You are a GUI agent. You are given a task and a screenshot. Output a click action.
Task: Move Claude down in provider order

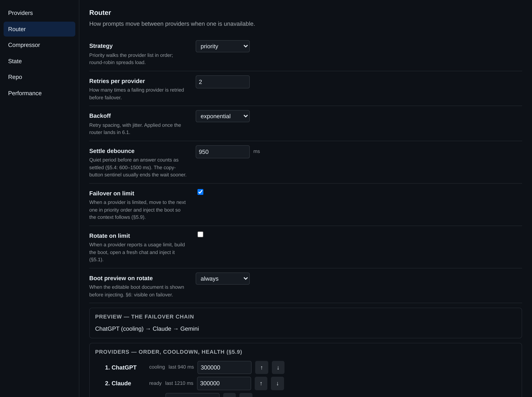click(x=277, y=383)
